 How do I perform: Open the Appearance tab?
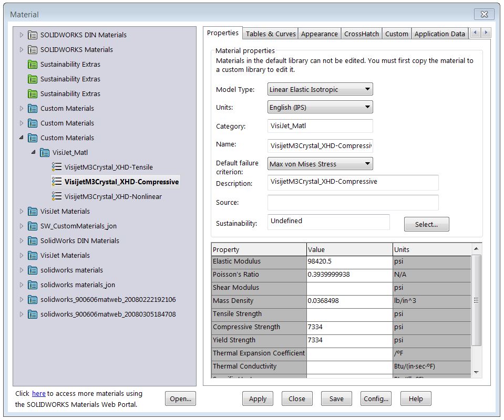(x=319, y=34)
